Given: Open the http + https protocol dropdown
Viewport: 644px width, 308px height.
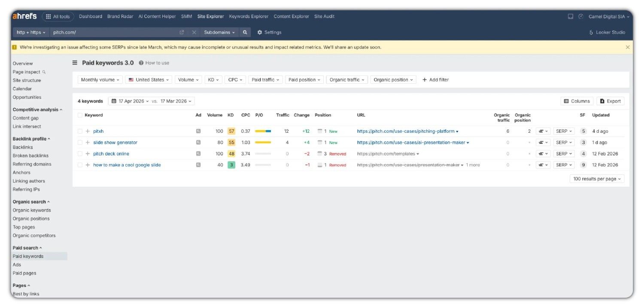Looking at the screenshot, I should [x=31, y=32].
